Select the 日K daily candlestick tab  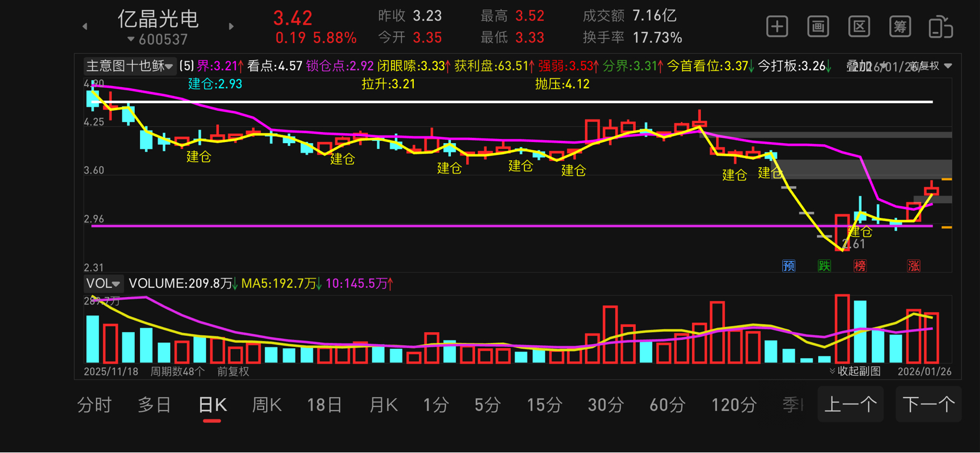click(x=212, y=405)
